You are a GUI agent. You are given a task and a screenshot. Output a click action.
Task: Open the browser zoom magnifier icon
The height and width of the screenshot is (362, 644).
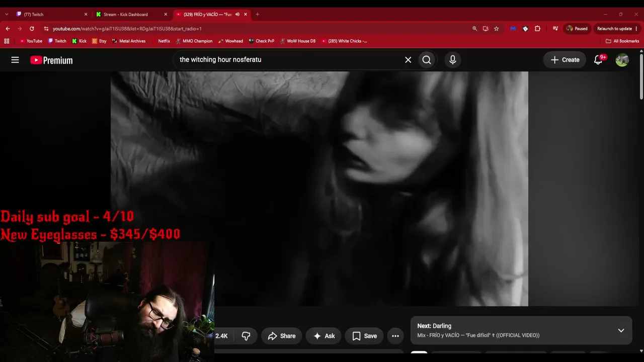pos(474,29)
